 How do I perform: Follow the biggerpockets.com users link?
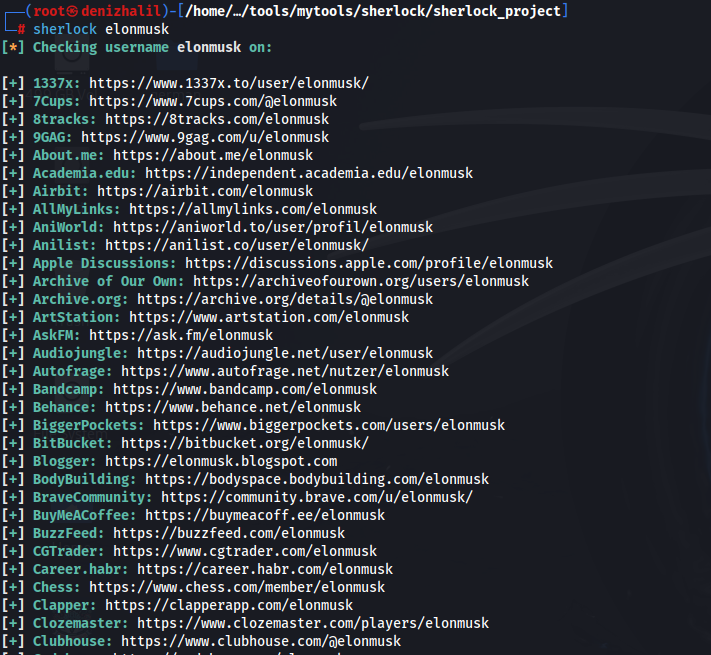[329, 425]
